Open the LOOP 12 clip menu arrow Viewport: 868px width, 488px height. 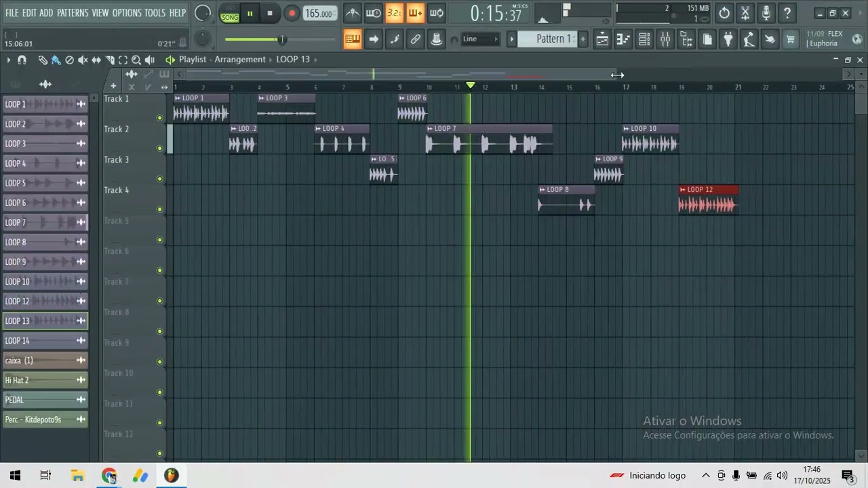(683, 190)
